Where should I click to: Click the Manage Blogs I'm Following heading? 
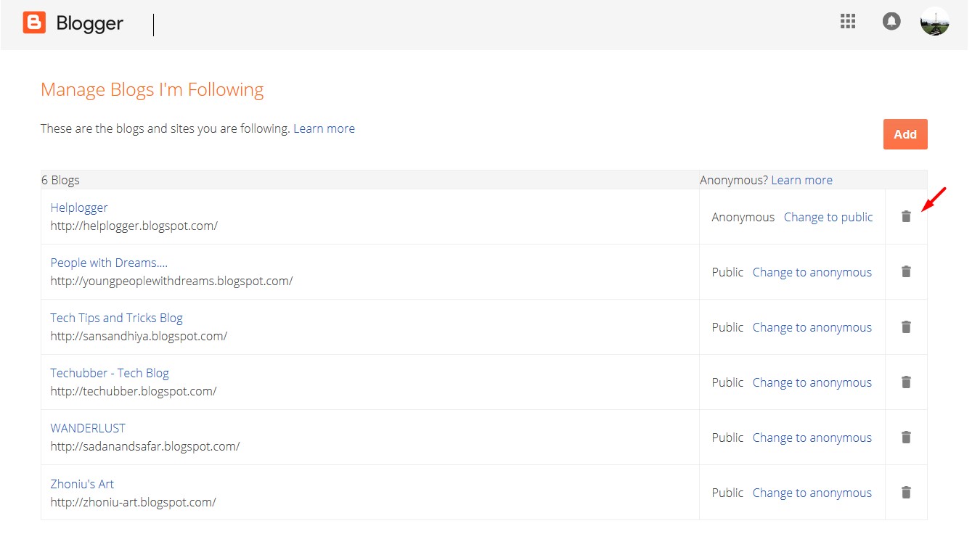coord(152,90)
